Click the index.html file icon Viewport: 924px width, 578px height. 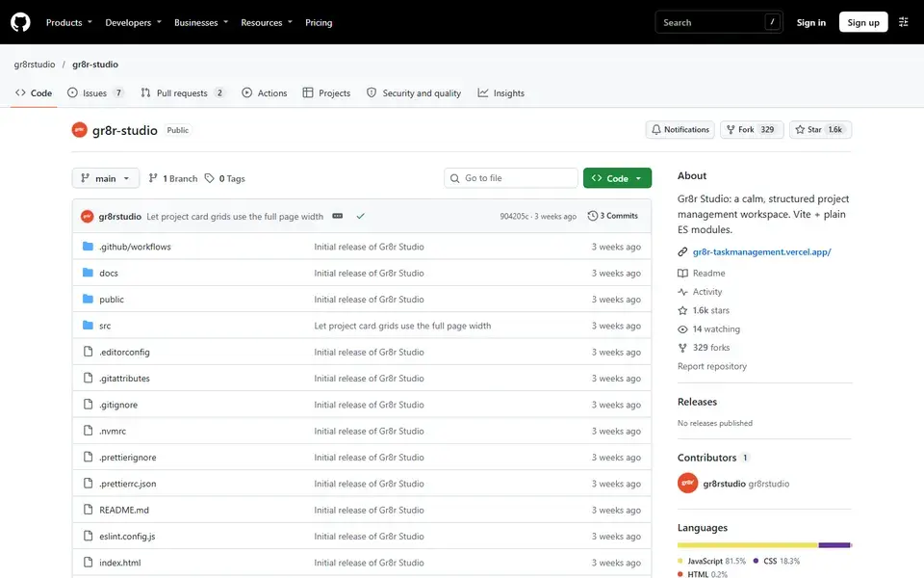coord(88,562)
